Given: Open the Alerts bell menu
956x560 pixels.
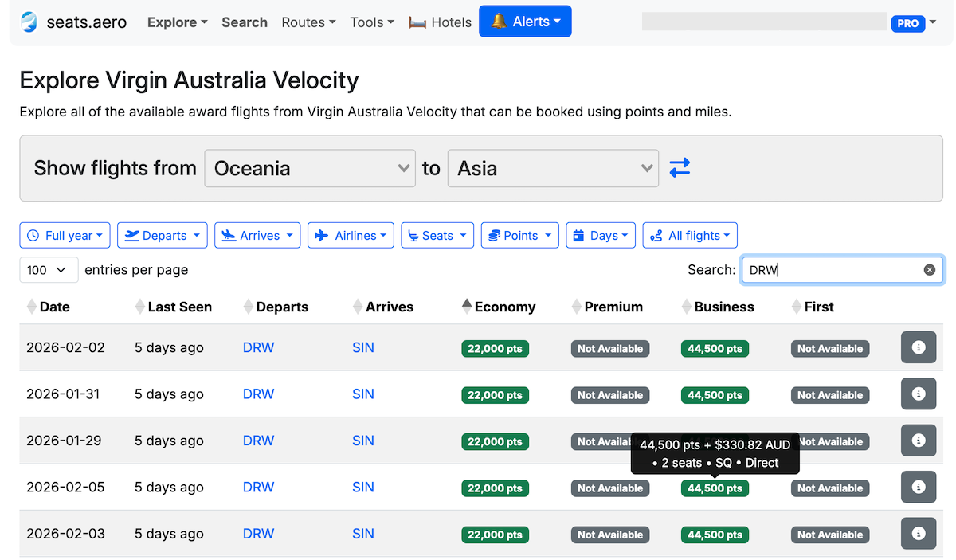Looking at the screenshot, I should [x=525, y=21].
